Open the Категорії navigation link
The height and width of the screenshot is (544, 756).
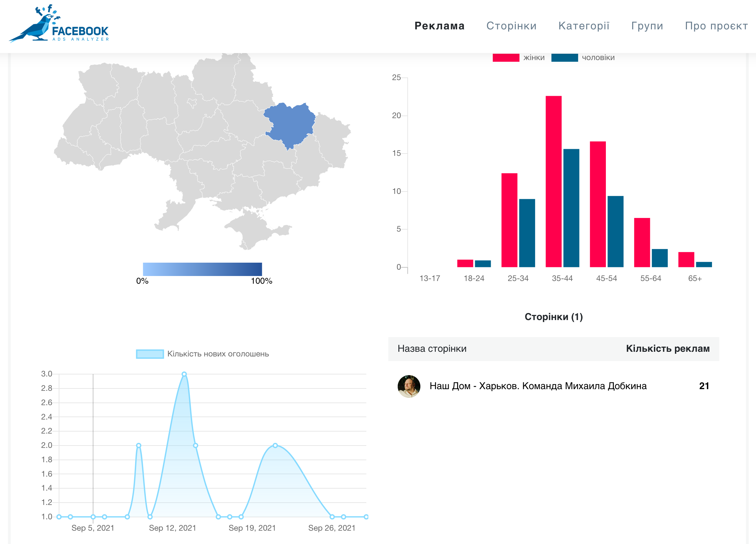(584, 26)
